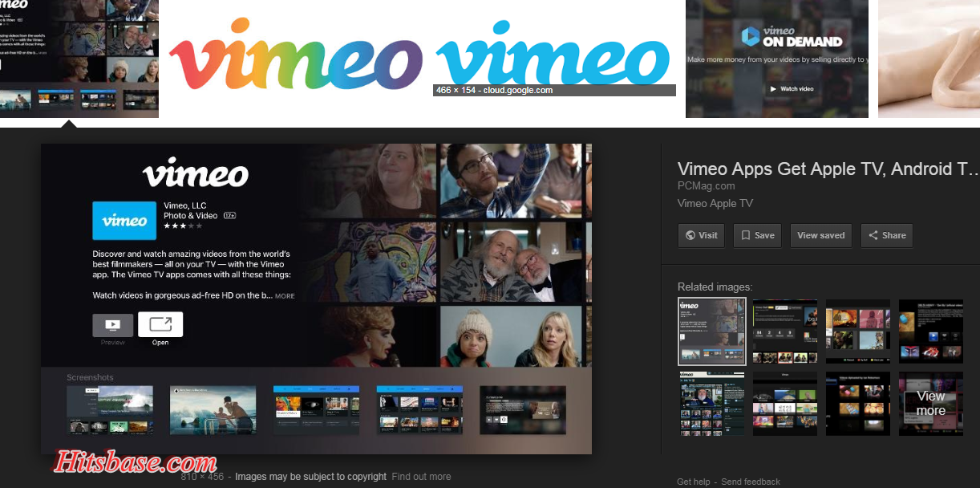Screen dimensions: 980x488
Task: Click the Save button
Action: coord(757,235)
